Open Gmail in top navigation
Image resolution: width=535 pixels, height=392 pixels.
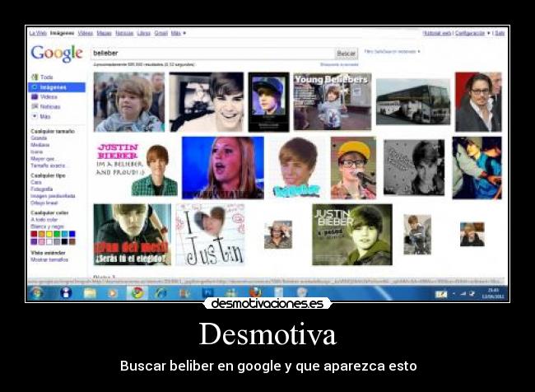tap(160, 33)
